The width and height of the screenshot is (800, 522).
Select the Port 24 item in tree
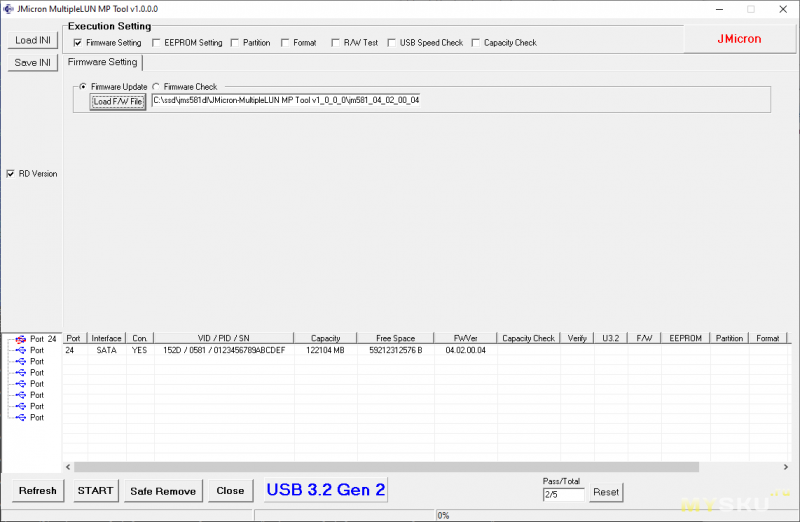pos(43,339)
